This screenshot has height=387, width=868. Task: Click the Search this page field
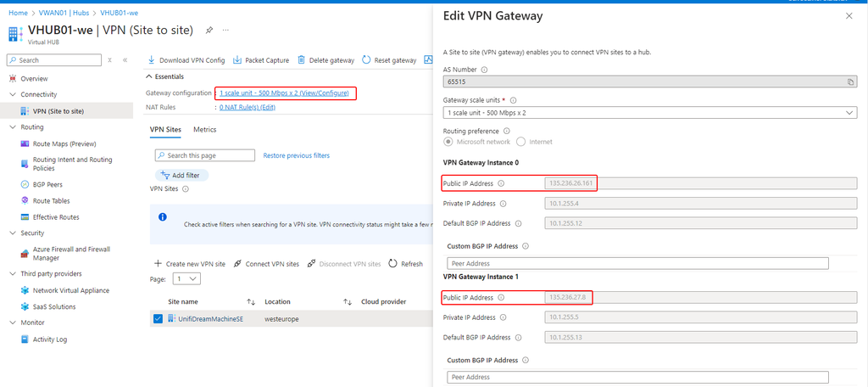pos(205,156)
